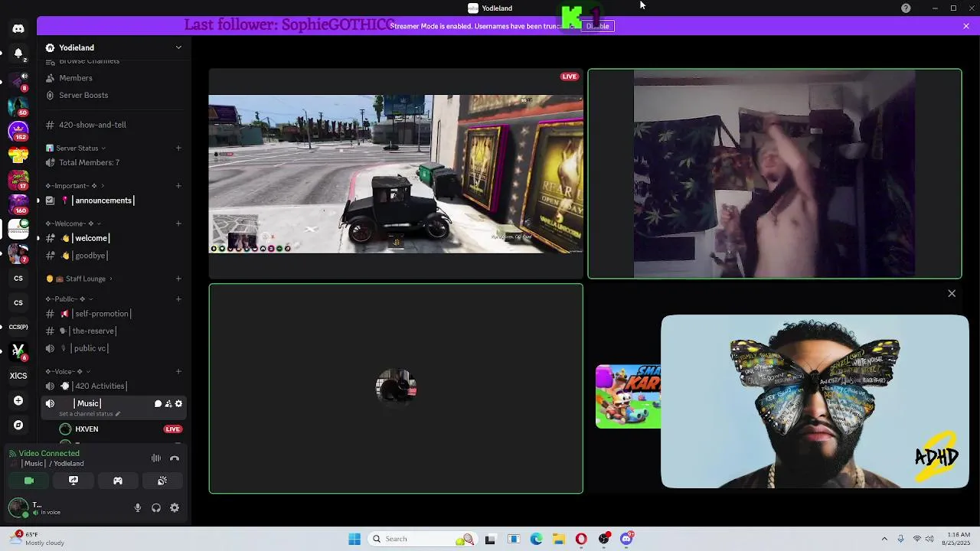The height and width of the screenshot is (551, 980).
Task: Open the server with 17 notification badge
Action: (18, 180)
